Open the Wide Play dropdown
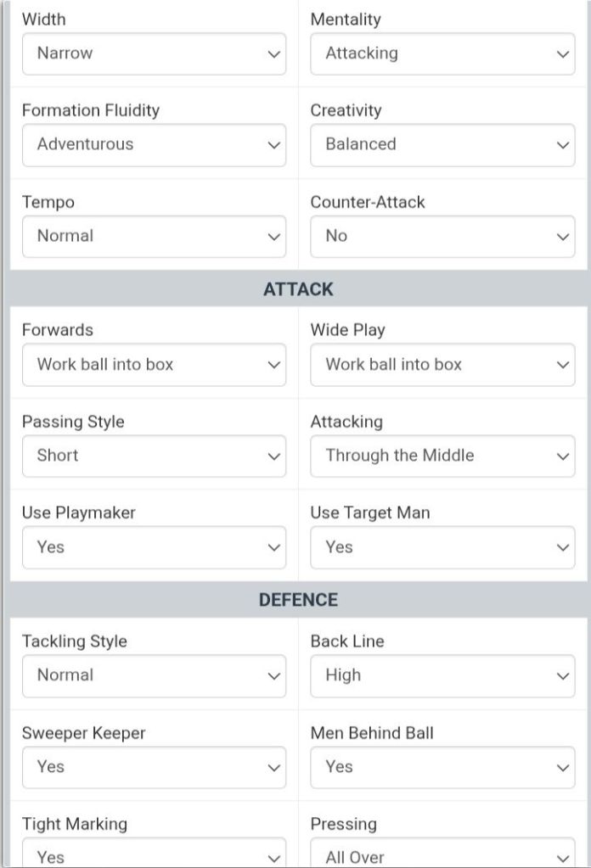The width and height of the screenshot is (591, 868). point(442,365)
